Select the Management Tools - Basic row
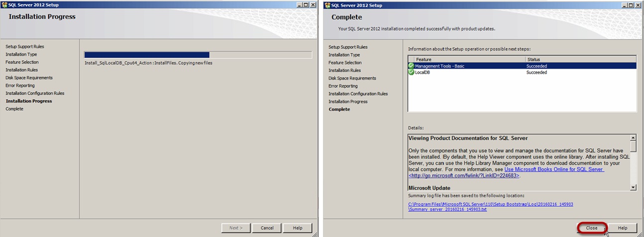Viewport: 644px width, 237px height. tap(522, 66)
